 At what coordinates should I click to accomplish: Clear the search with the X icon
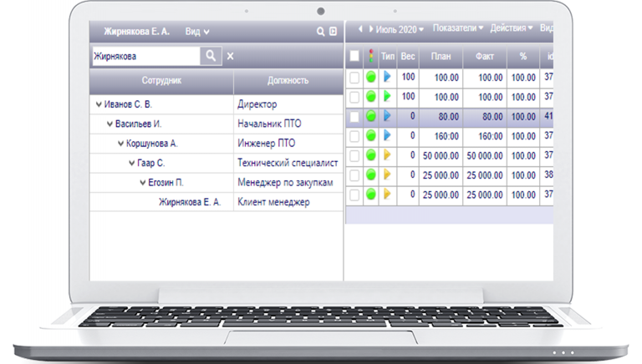click(230, 56)
